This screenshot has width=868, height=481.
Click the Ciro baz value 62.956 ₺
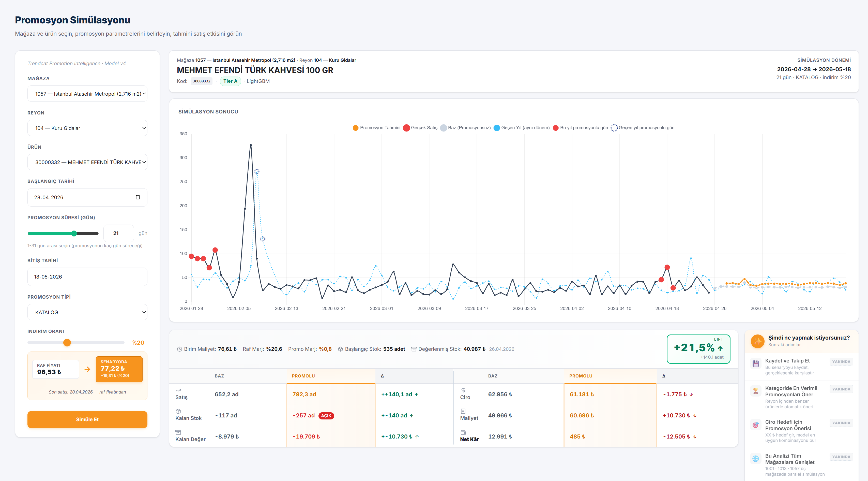click(x=500, y=395)
